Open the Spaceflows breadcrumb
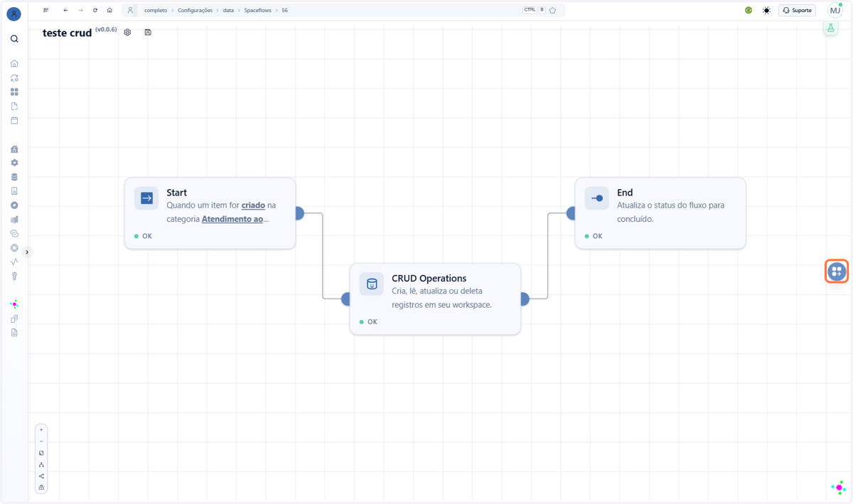The width and height of the screenshot is (853, 504). (x=257, y=11)
